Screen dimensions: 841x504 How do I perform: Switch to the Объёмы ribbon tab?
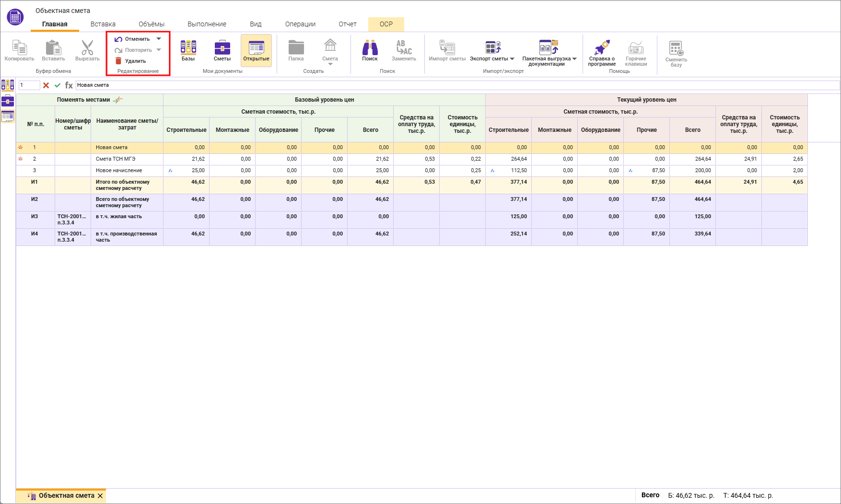click(151, 24)
